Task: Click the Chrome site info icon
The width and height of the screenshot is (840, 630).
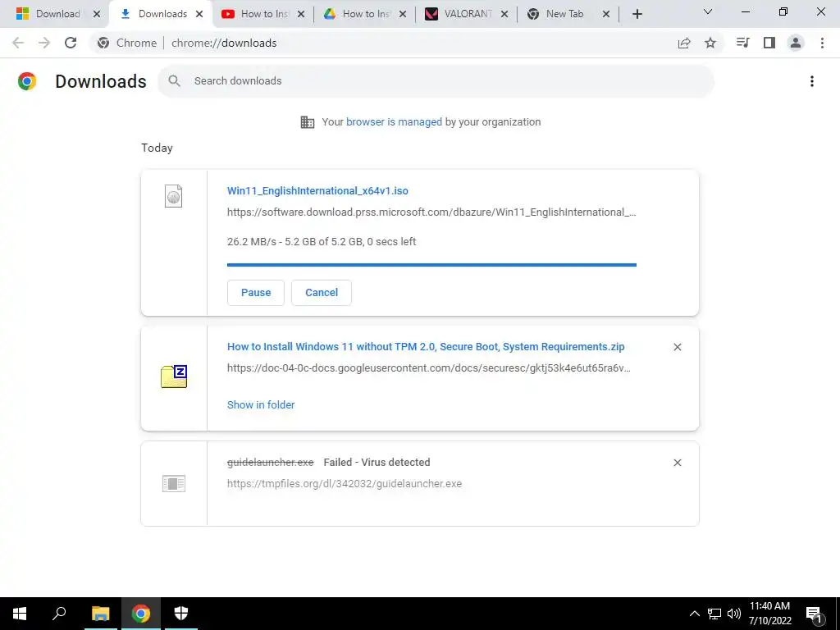Action: click(x=103, y=43)
